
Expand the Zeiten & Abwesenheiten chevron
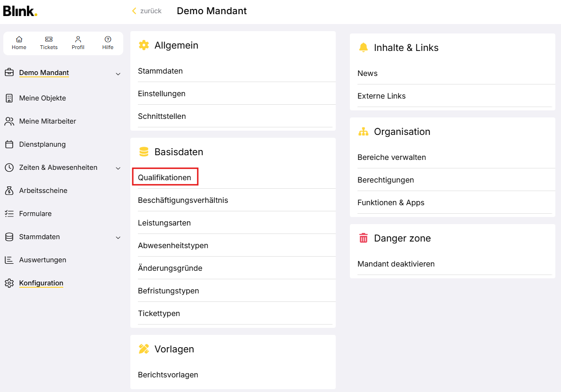118,168
